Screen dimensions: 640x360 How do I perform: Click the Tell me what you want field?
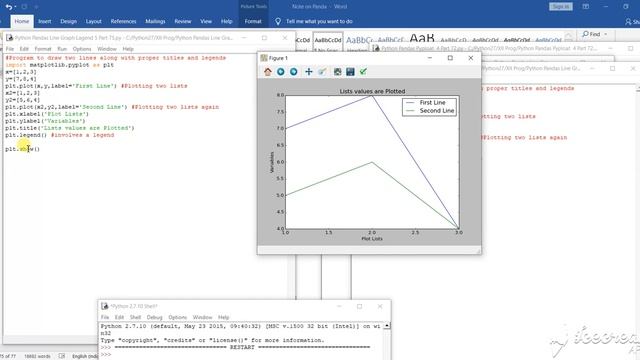pyautogui.click(x=319, y=21)
